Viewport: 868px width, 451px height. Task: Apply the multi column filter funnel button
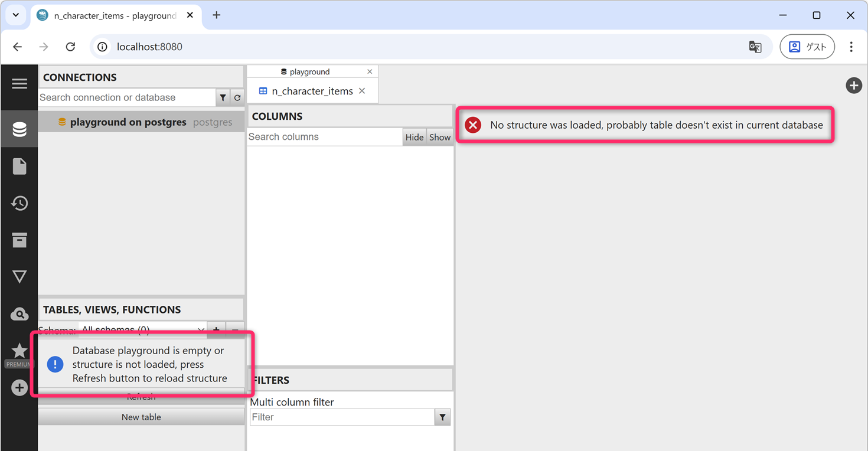tap(442, 417)
